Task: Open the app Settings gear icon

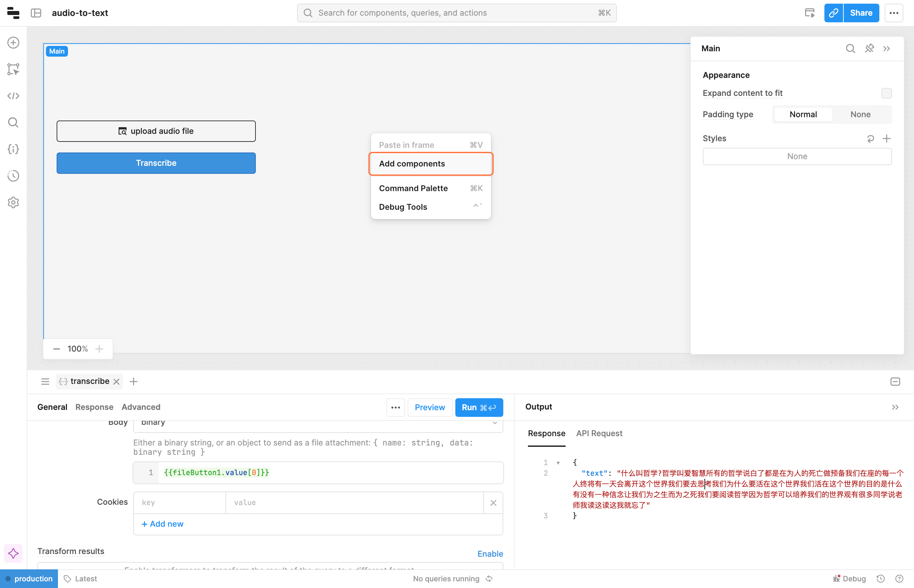Action: click(13, 202)
